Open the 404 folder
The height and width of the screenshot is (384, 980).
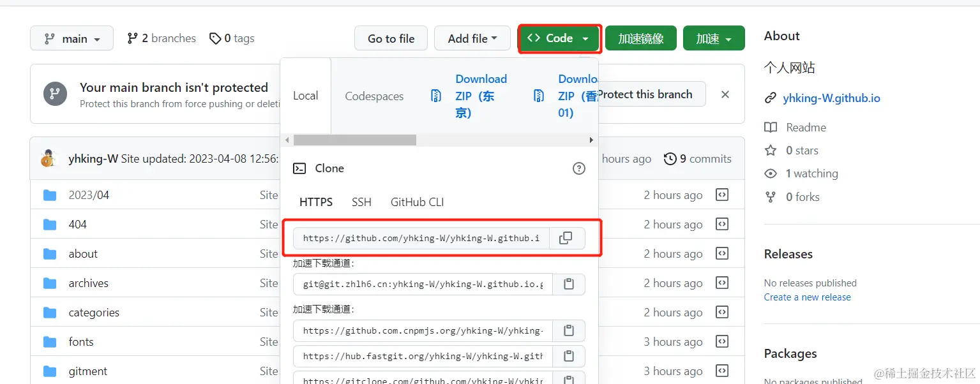[77, 225]
